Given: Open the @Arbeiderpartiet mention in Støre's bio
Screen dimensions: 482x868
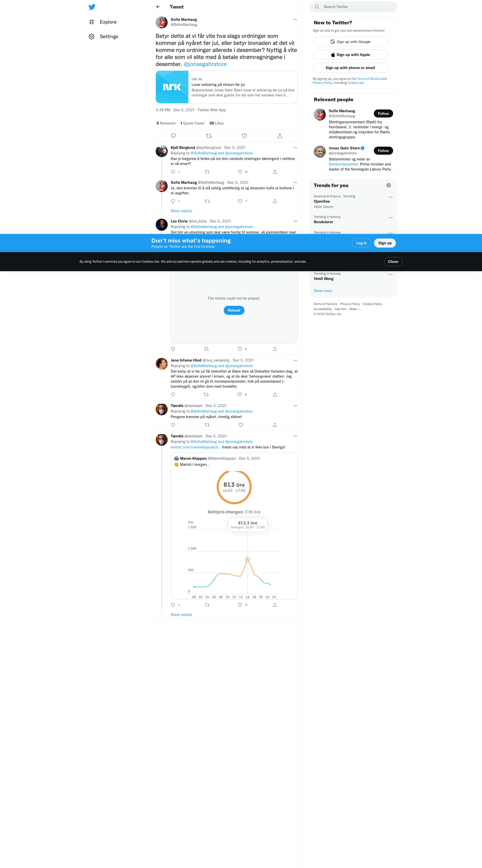Looking at the screenshot, I should (343, 164).
